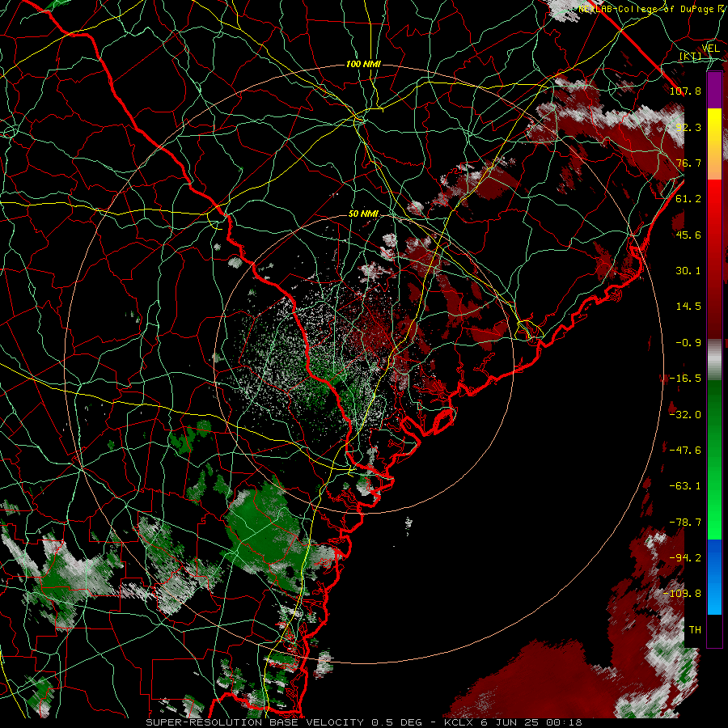The image size is (728, 728).
Task: Pick the green segment of velocity color bar
Action: tap(714, 459)
